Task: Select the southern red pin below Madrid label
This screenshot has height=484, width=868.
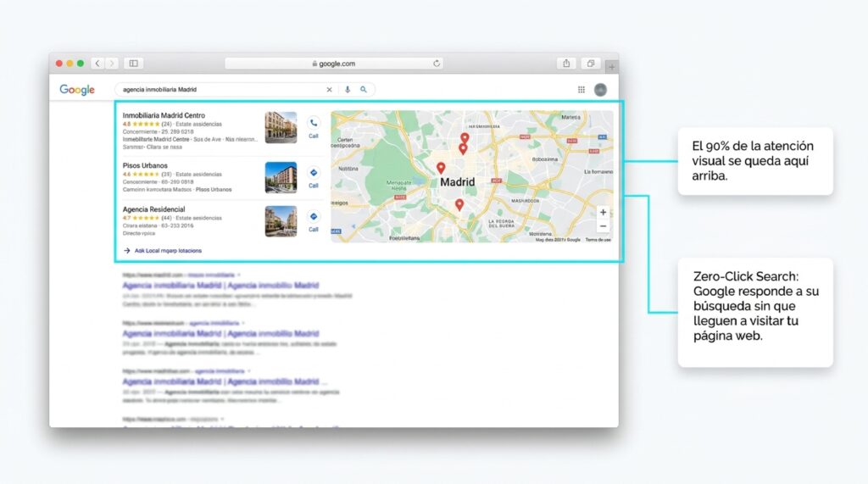Action: 459,205
